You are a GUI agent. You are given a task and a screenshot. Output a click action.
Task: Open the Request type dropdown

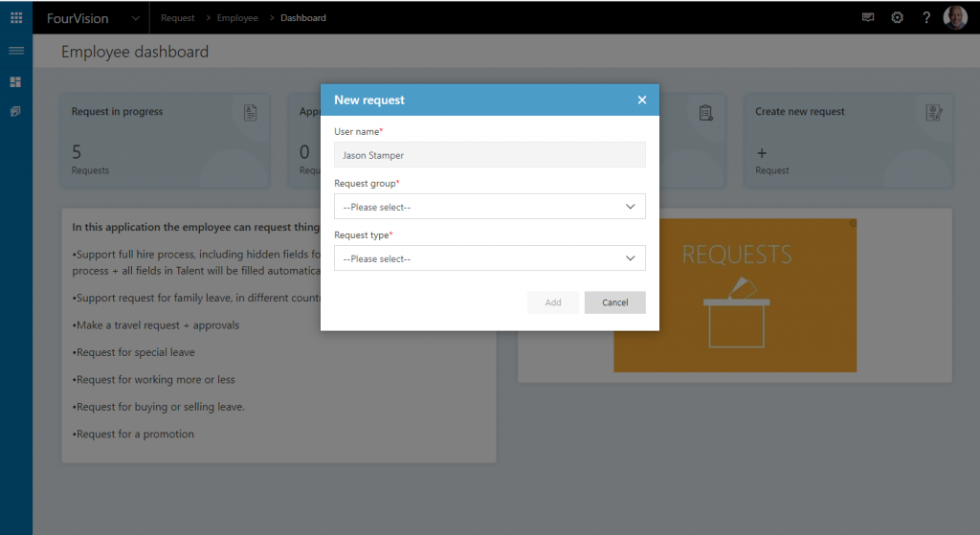pyautogui.click(x=489, y=258)
